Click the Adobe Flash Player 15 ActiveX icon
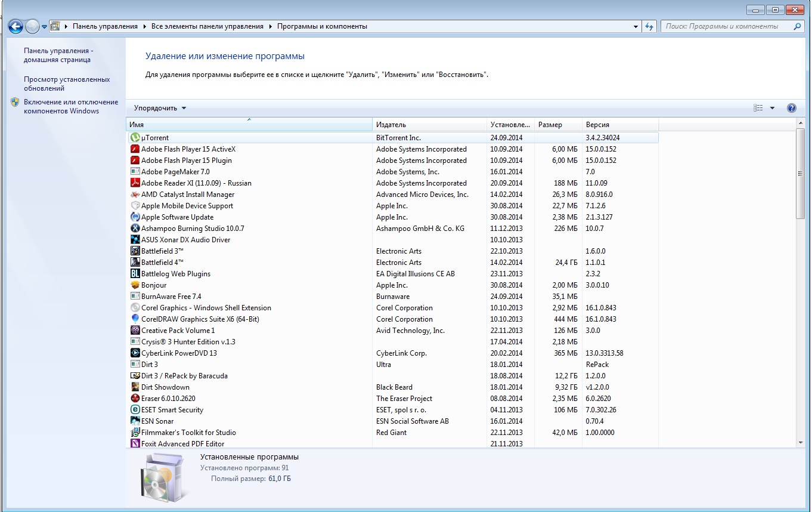This screenshot has height=512, width=812. click(x=135, y=149)
